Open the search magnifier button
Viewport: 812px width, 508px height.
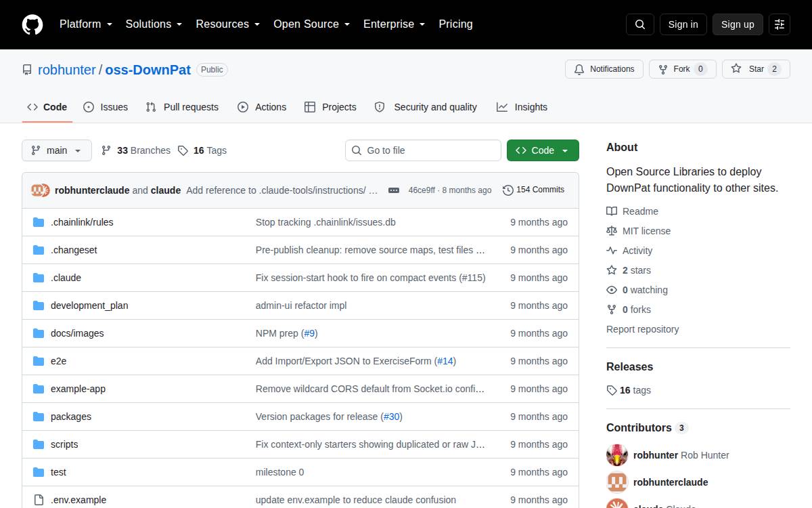coord(640,24)
